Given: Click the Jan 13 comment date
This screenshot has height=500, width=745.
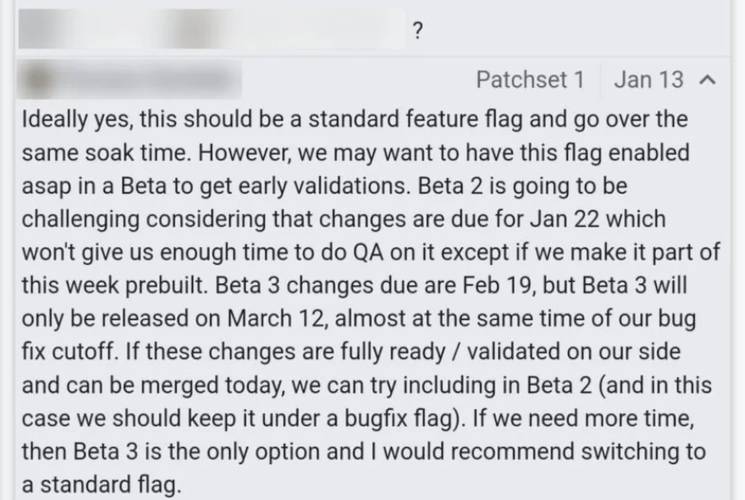Looking at the screenshot, I should click(649, 79).
